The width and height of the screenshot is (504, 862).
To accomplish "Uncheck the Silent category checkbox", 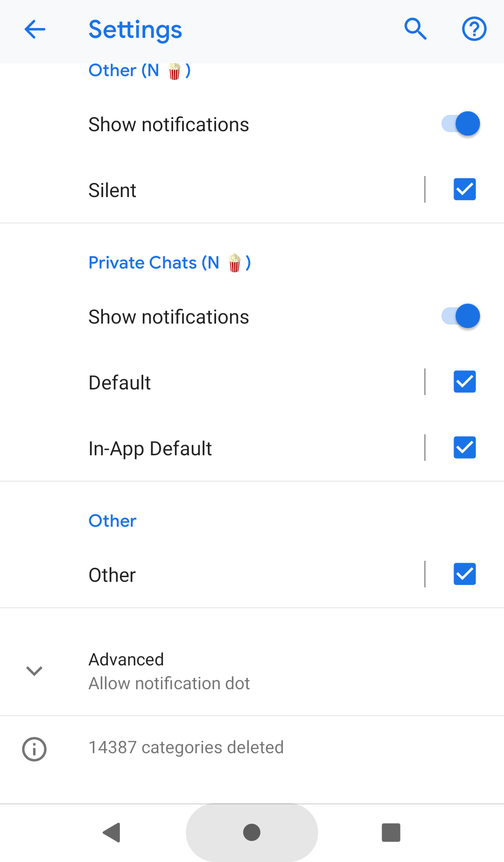I will (464, 190).
